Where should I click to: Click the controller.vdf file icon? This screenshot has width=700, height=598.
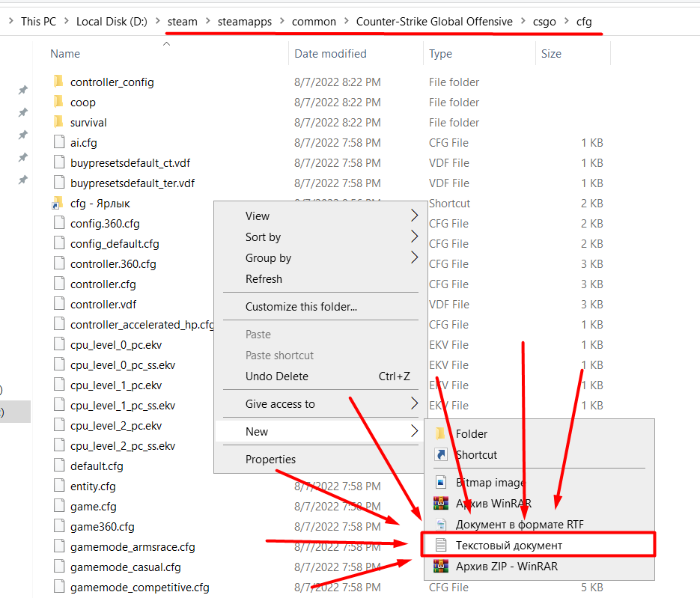point(59,303)
